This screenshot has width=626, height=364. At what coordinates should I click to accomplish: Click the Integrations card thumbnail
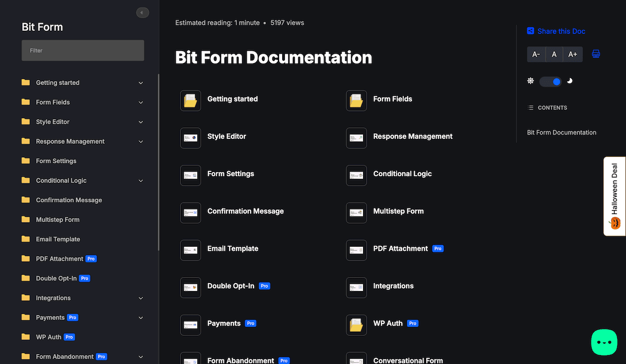356,288
